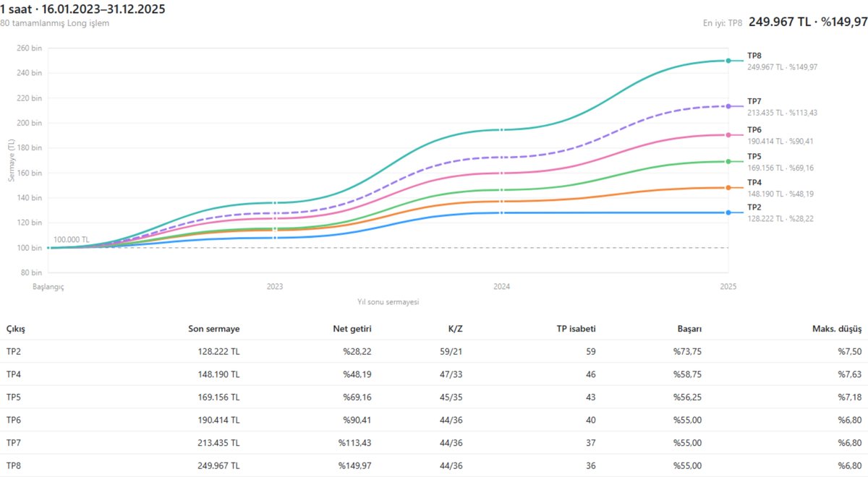Screen dimensions: 868x477
Task: Click the 'Yıl sonu sermayesi' axis title
Action: (388, 302)
